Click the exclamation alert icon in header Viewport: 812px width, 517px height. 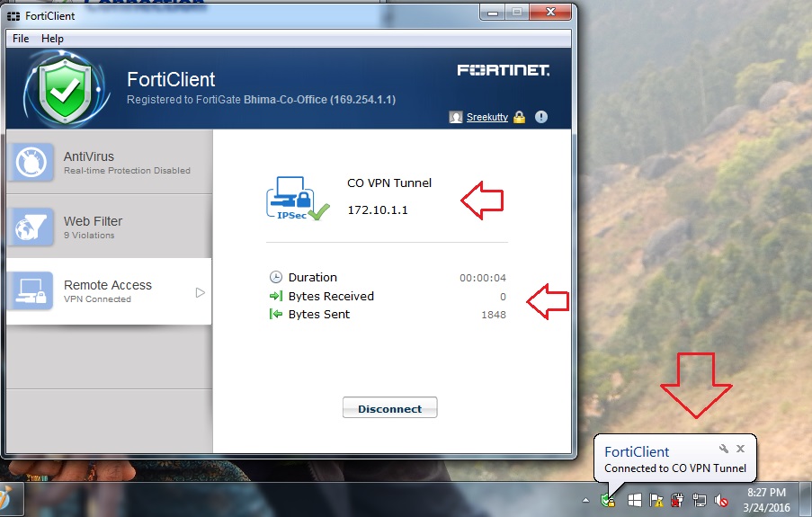[541, 117]
